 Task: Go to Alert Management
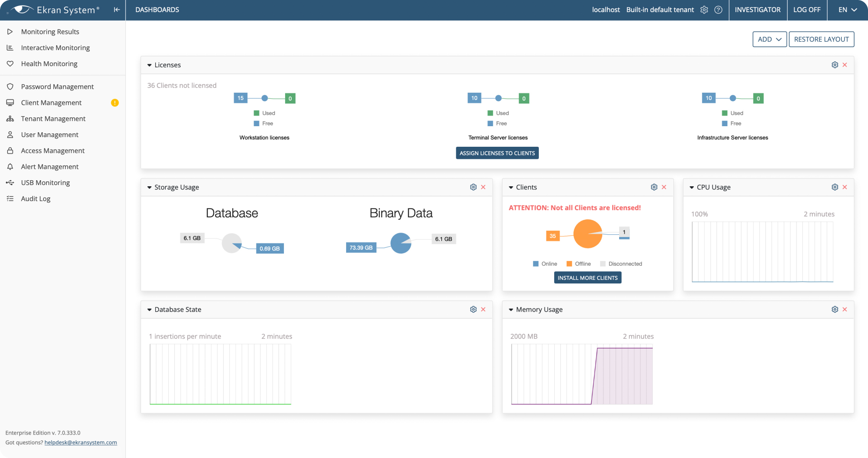click(x=50, y=167)
